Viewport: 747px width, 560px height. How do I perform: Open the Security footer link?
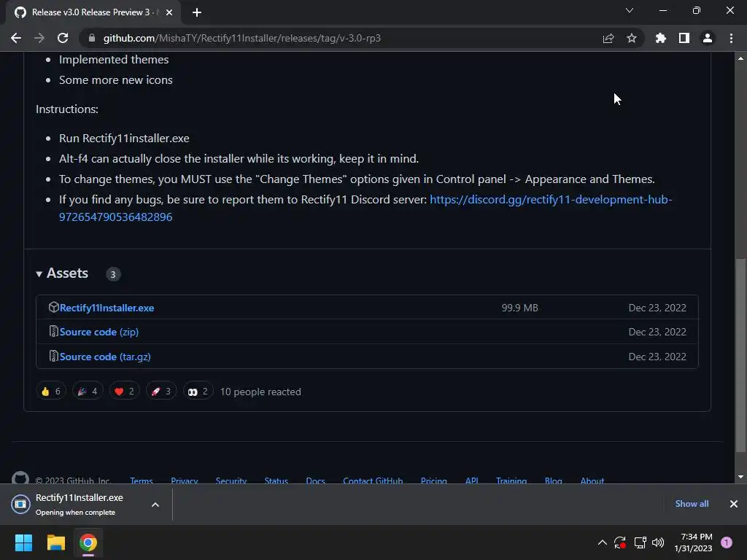[x=231, y=480]
